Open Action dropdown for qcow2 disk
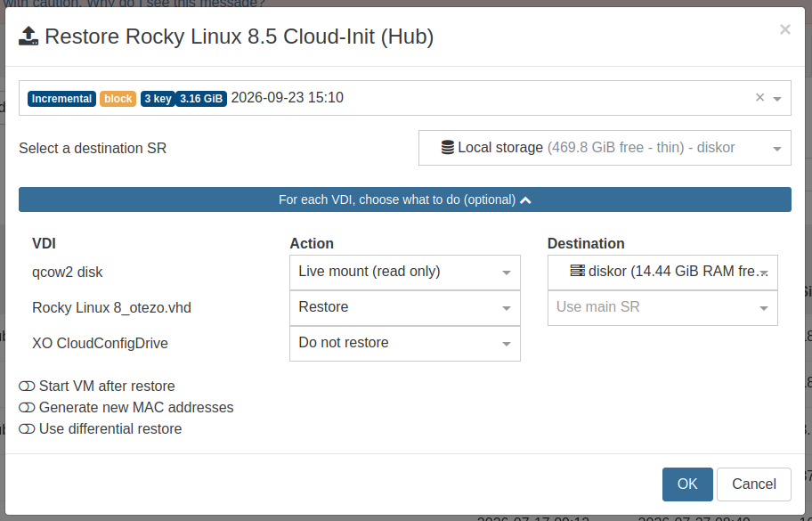Image resolution: width=812 pixels, height=521 pixels. tap(405, 273)
